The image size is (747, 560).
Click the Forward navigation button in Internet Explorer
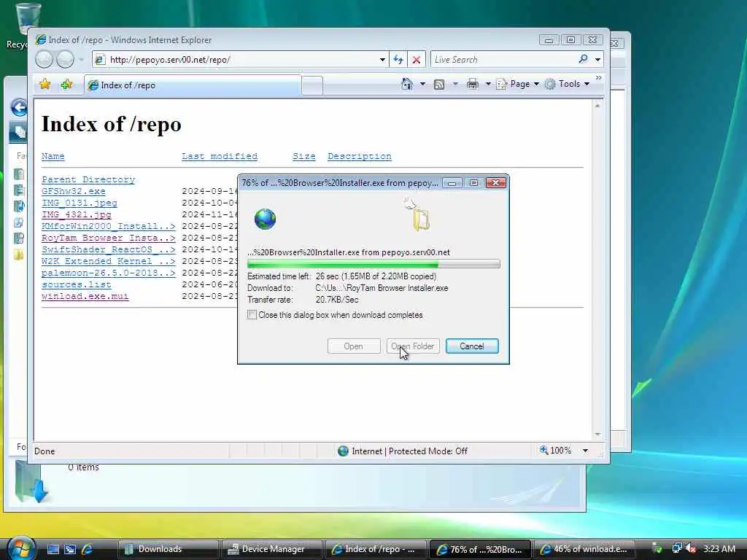tap(65, 60)
